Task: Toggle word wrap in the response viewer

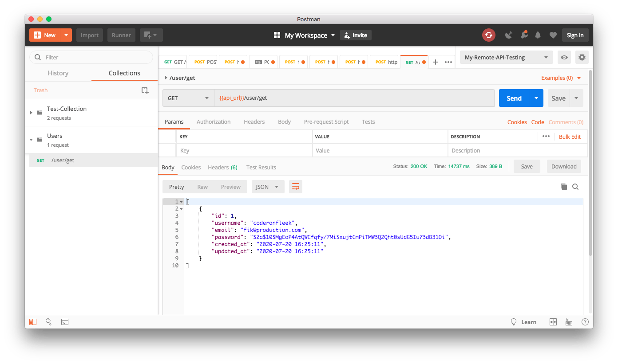Action: [296, 187]
